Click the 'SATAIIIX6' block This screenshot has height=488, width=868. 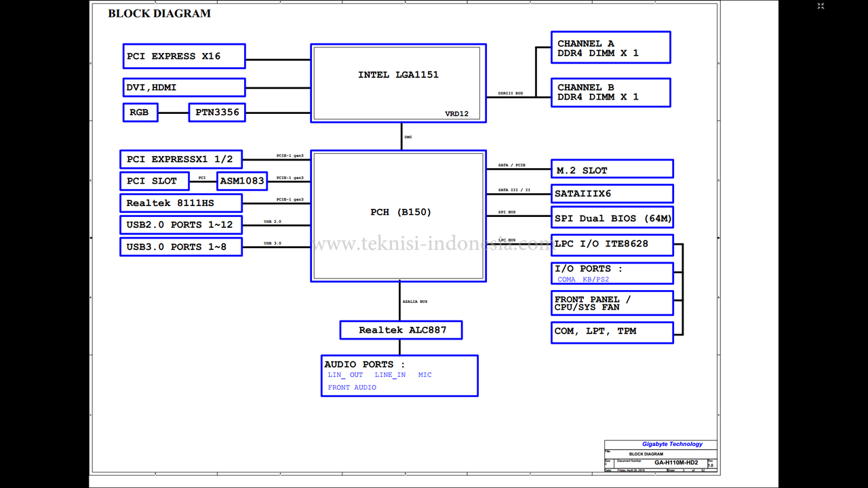point(612,193)
